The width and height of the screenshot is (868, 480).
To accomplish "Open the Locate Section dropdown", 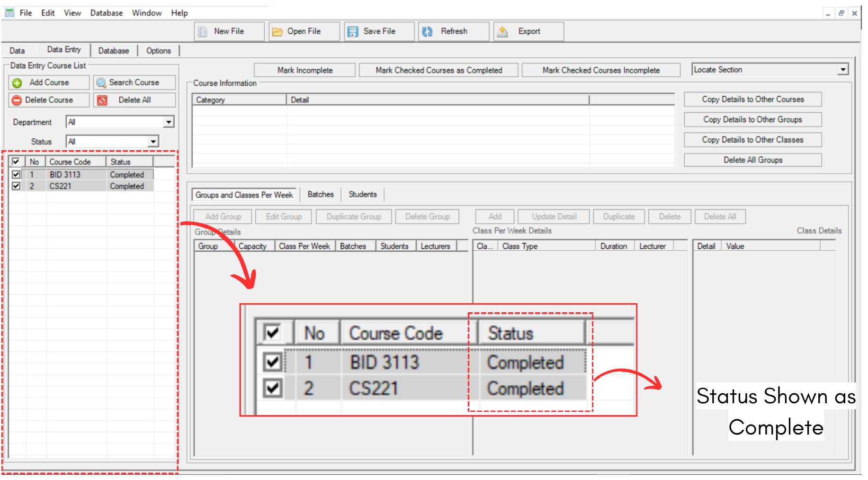I will tap(842, 70).
